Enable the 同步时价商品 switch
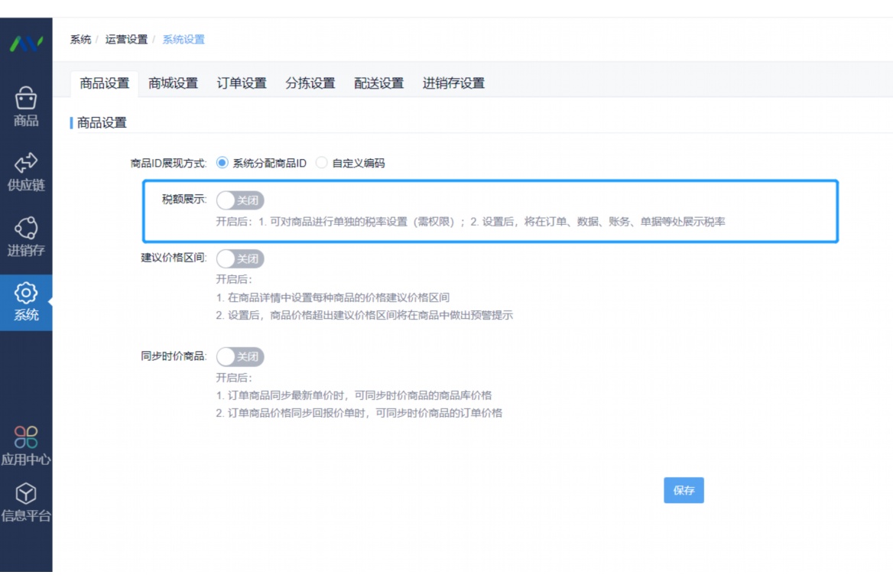893x588 pixels. coord(240,357)
